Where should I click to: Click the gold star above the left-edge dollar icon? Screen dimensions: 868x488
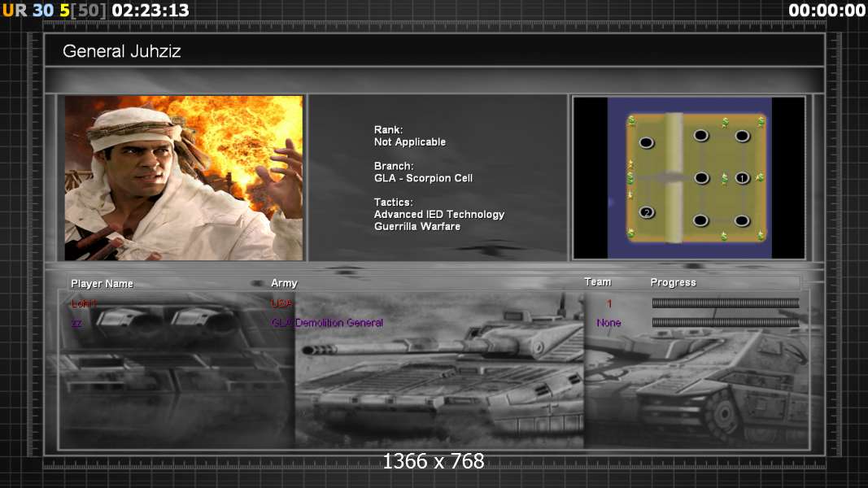pyautogui.click(x=630, y=164)
